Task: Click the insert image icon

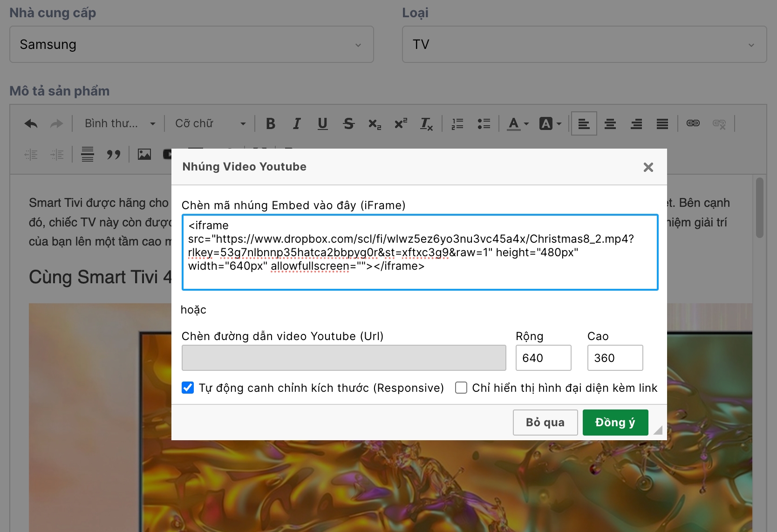Action: [x=144, y=154]
